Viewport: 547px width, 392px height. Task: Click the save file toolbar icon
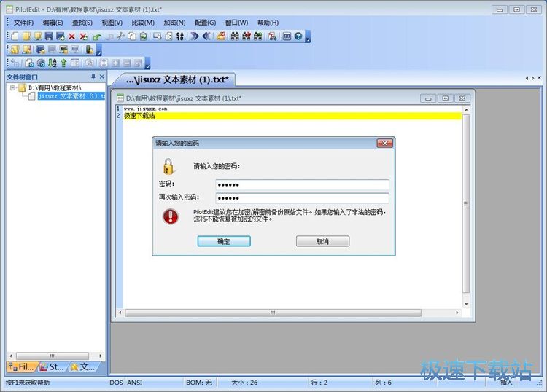pyautogui.click(x=49, y=36)
